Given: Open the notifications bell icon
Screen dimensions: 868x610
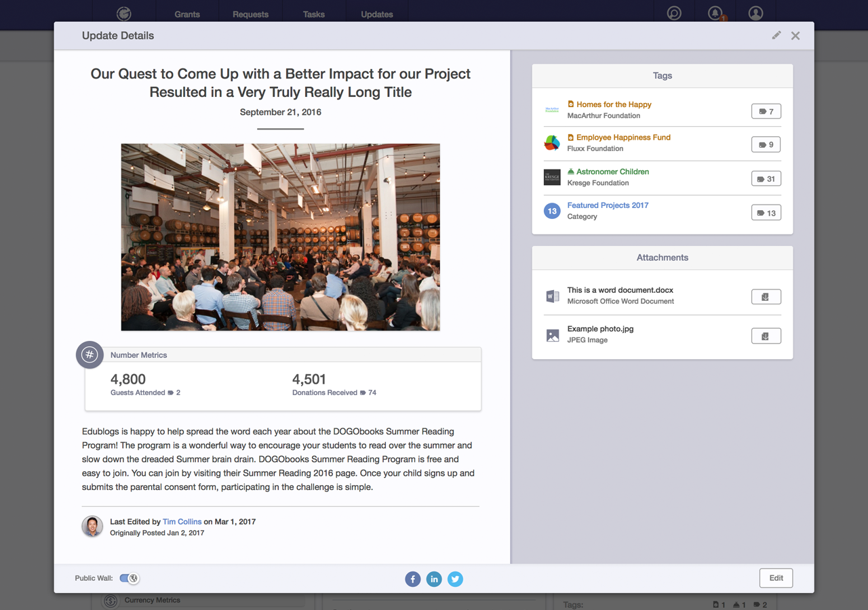Looking at the screenshot, I should (x=715, y=13).
